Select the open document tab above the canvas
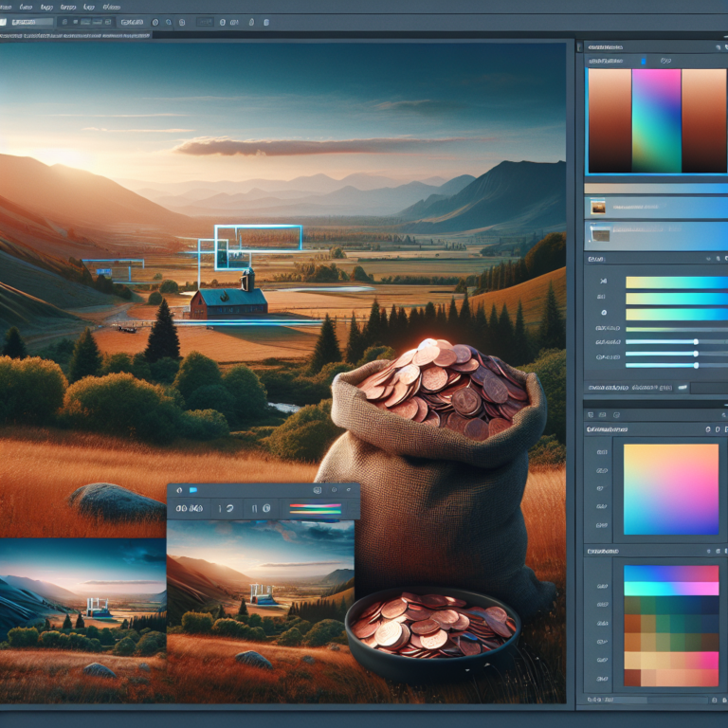This screenshot has width=728, height=728. pyautogui.click(x=75, y=35)
